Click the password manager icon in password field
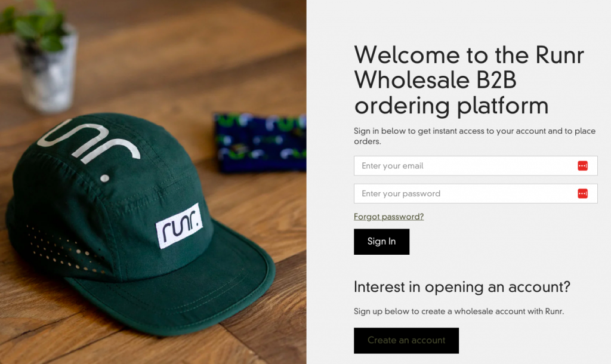This screenshot has height=364, width=611. coord(582,194)
